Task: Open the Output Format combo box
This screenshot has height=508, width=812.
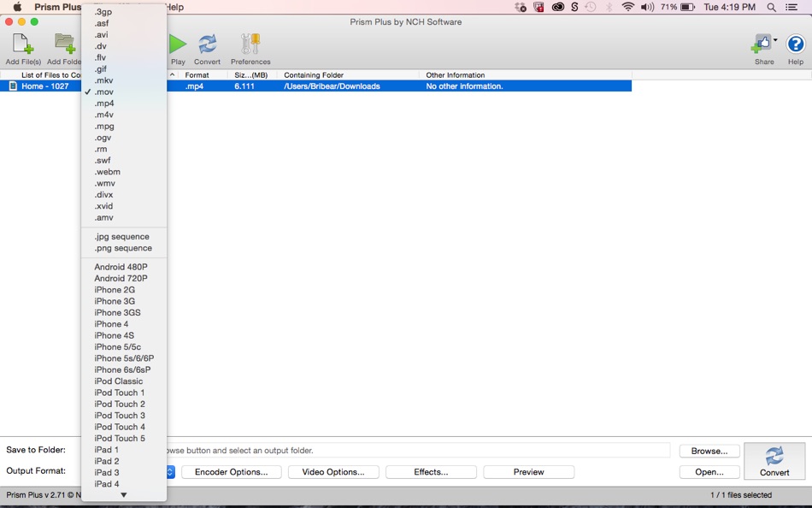Action: point(168,471)
